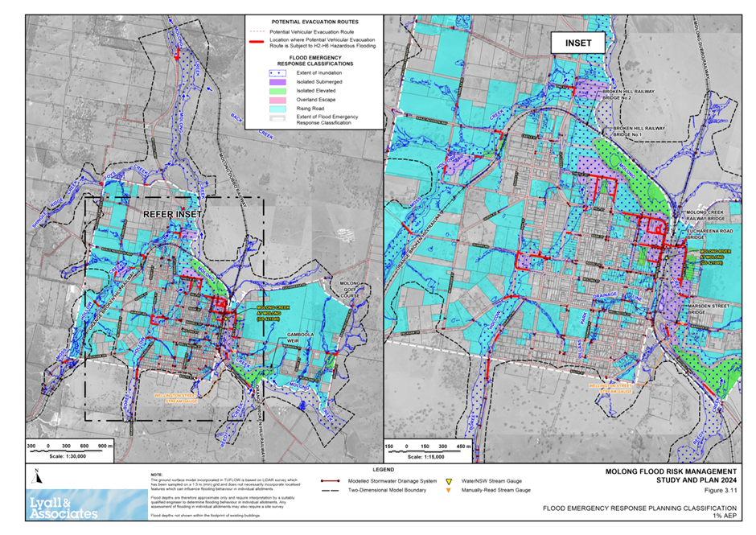
Task: Click the 'NOTE:' heading at bottom
Action: point(157,475)
